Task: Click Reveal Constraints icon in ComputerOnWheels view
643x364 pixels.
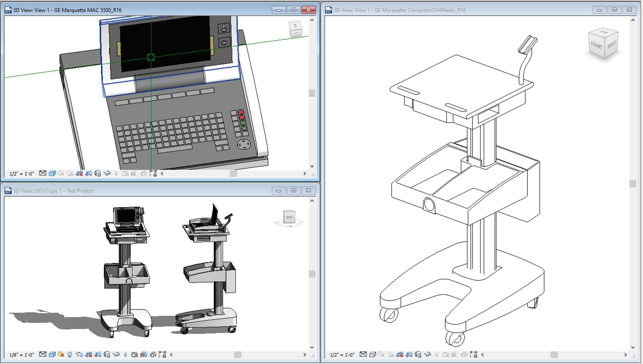Action: (x=473, y=354)
